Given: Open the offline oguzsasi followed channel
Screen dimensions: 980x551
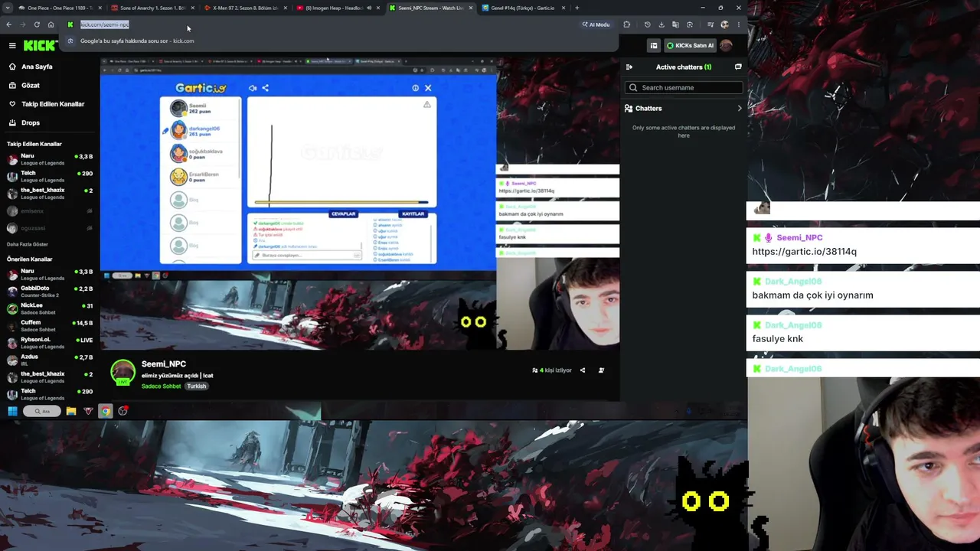Looking at the screenshot, I should [x=49, y=228].
